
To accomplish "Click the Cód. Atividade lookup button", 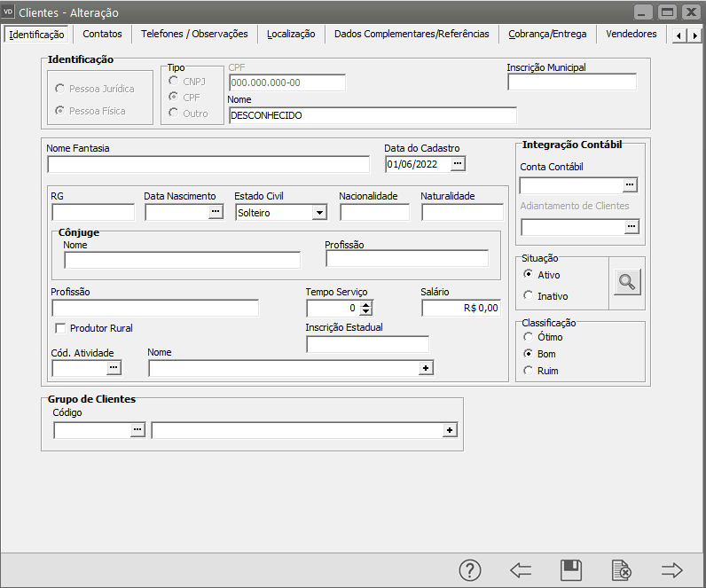I will coord(114,367).
